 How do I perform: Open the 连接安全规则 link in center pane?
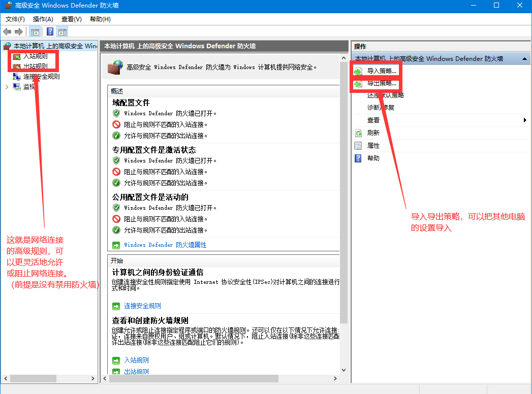pos(142,306)
